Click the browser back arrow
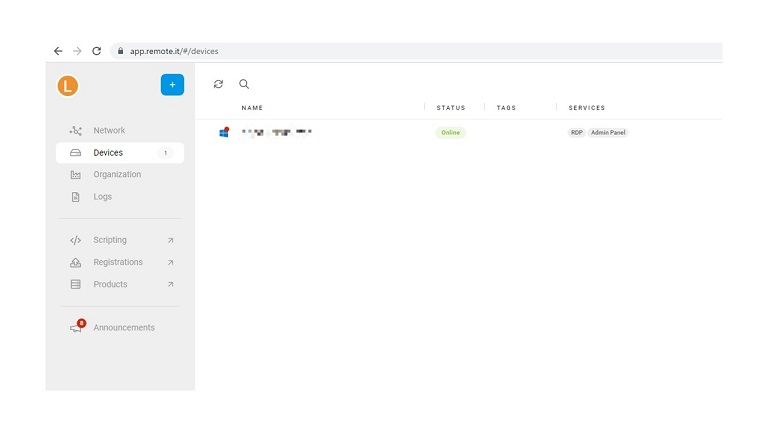The width and height of the screenshot is (768, 432). pos(58,51)
